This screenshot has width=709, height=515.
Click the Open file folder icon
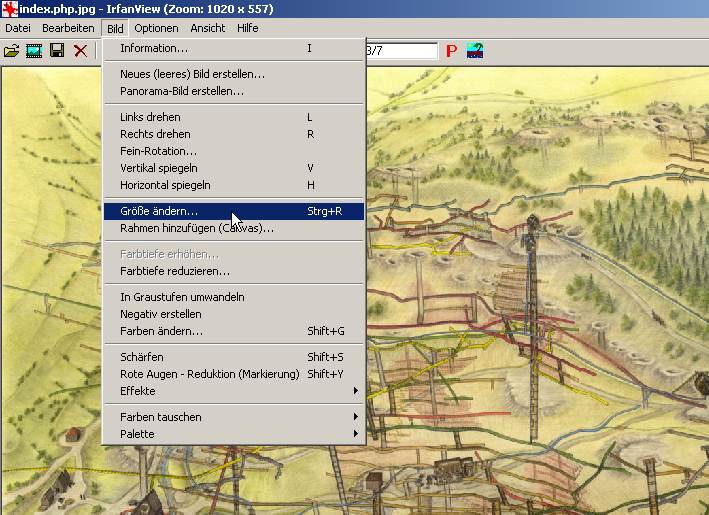pos(12,51)
